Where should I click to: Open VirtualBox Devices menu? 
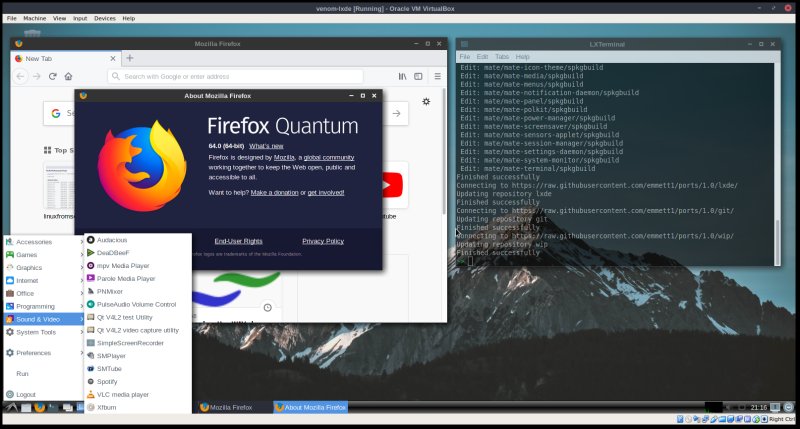[x=105, y=18]
